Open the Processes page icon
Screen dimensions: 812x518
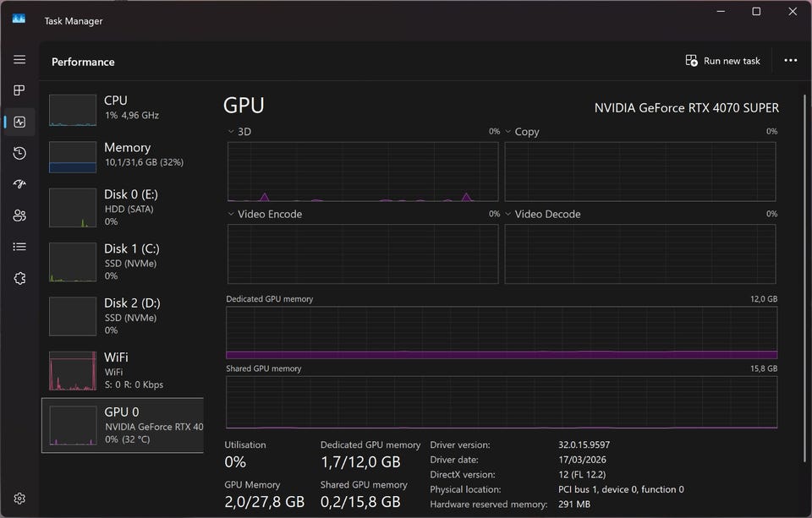tap(19, 90)
